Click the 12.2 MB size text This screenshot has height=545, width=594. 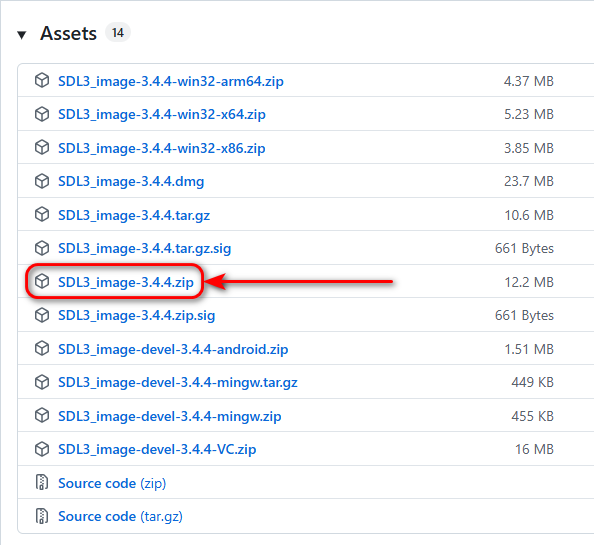tap(529, 282)
